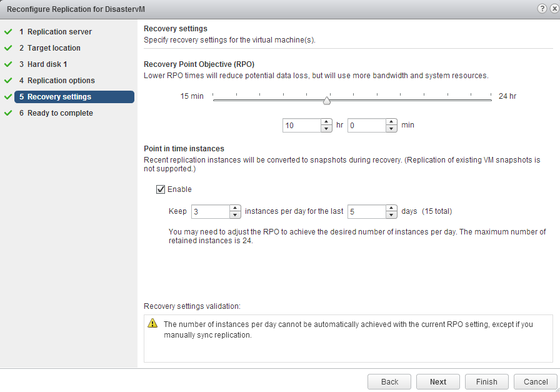Click green checkmark beside Replication server
560x392 pixels.
[x=8, y=32]
